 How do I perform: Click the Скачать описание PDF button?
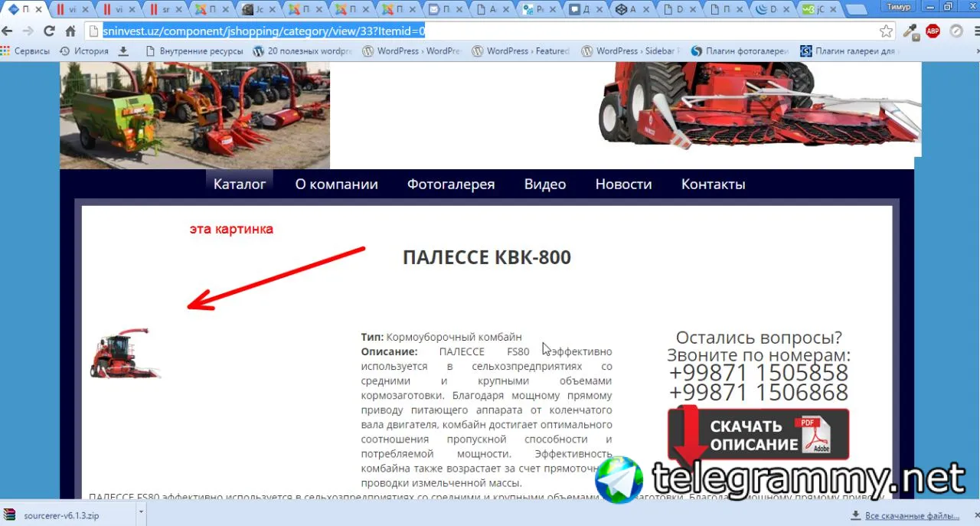pyautogui.click(x=759, y=434)
